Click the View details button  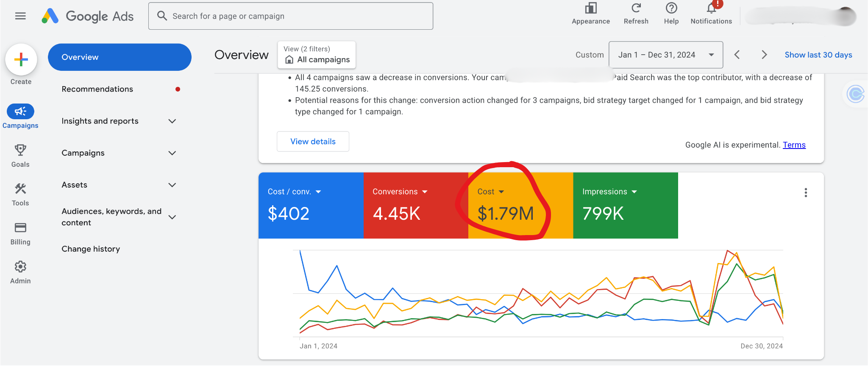pos(313,142)
